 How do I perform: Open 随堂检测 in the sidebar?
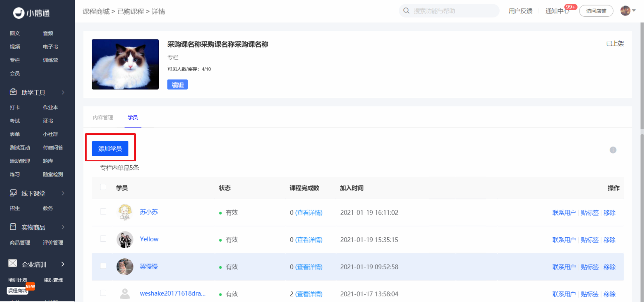pos(53,174)
